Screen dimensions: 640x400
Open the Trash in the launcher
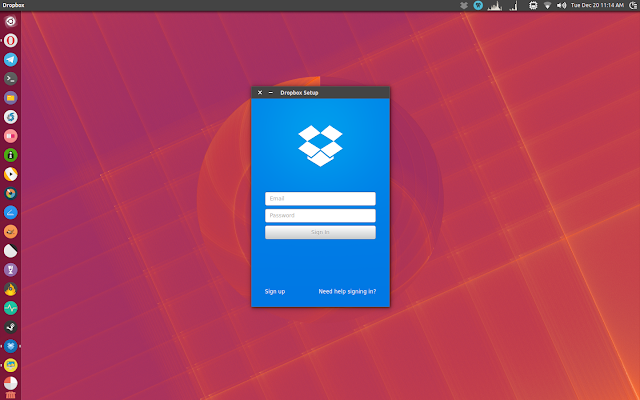11,395
